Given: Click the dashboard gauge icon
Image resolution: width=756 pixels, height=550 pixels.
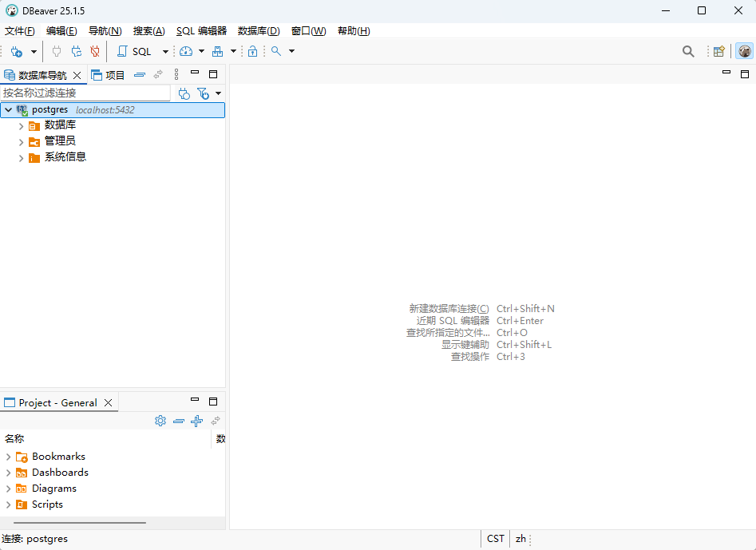Looking at the screenshot, I should pos(186,52).
